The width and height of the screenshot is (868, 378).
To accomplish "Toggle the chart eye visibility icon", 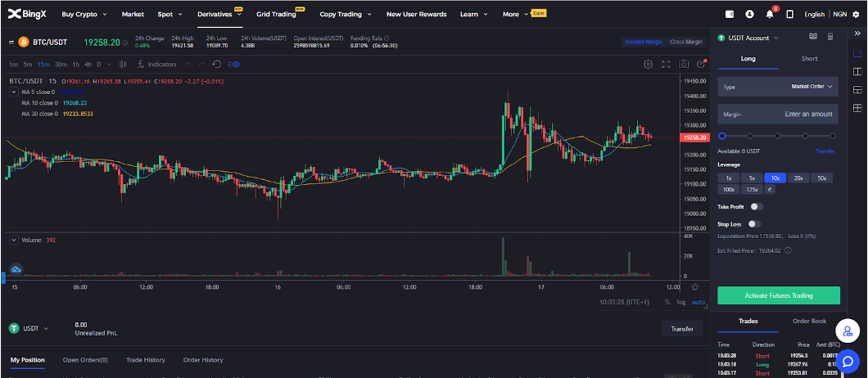I will 233,64.
